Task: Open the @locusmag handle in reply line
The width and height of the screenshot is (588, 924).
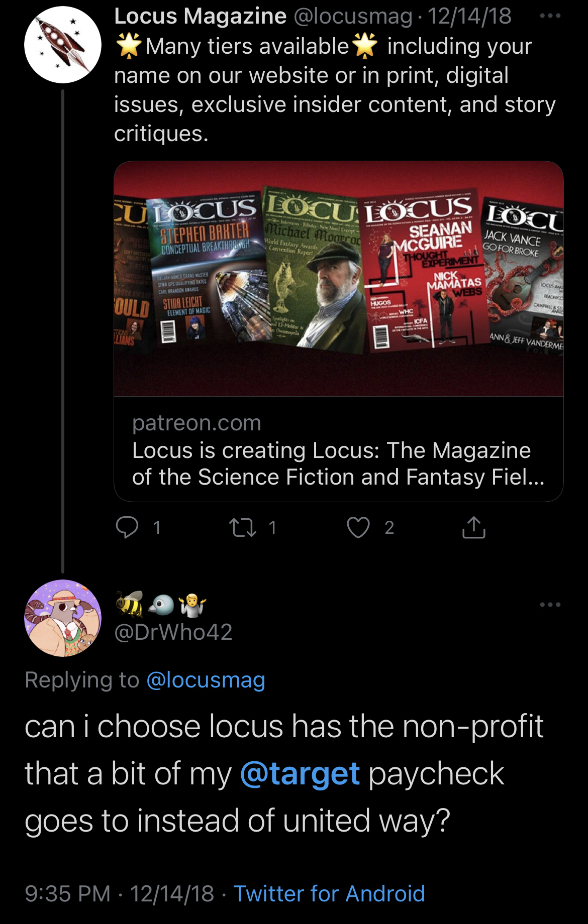Action: pos(206,680)
